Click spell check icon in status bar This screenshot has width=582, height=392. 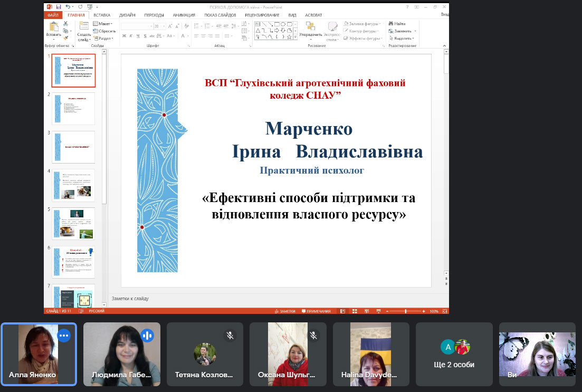pyautogui.click(x=81, y=311)
